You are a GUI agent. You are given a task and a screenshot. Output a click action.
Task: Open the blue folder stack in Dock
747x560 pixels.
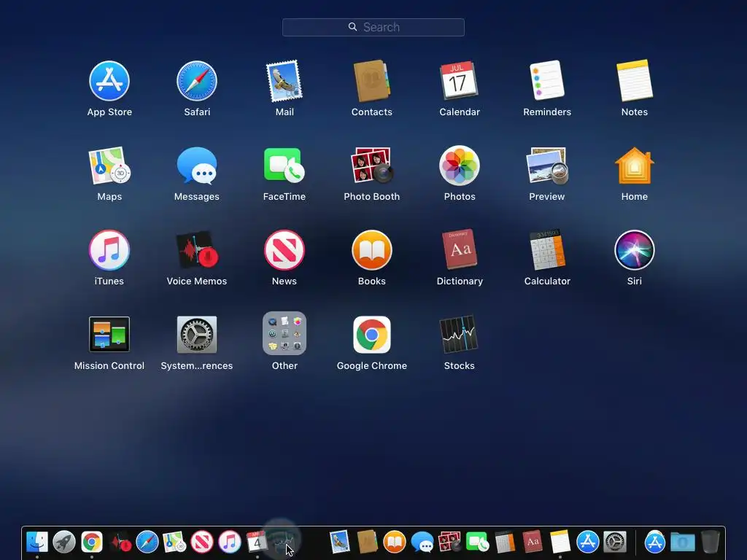(683, 542)
